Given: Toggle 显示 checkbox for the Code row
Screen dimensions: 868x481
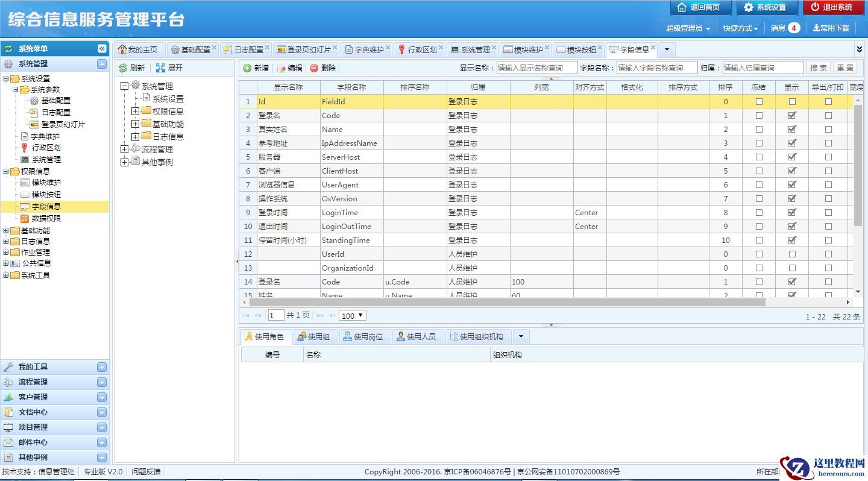Looking at the screenshot, I should 792,115.
